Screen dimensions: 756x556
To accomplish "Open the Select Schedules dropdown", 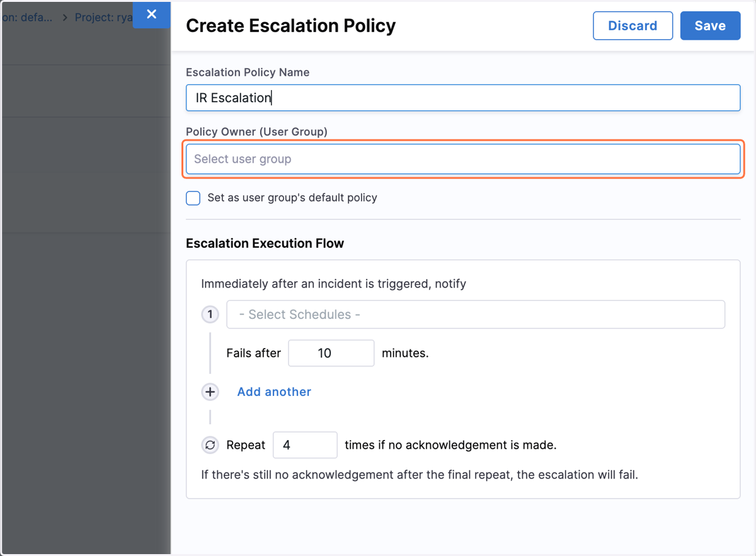I will tap(476, 315).
